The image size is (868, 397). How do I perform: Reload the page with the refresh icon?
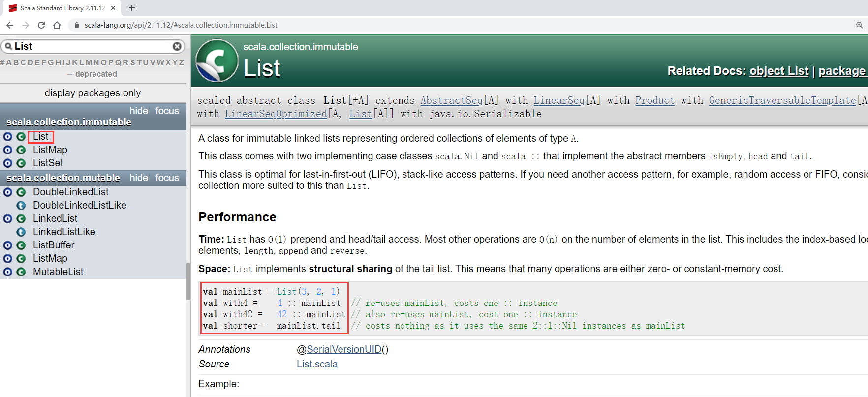(x=41, y=25)
